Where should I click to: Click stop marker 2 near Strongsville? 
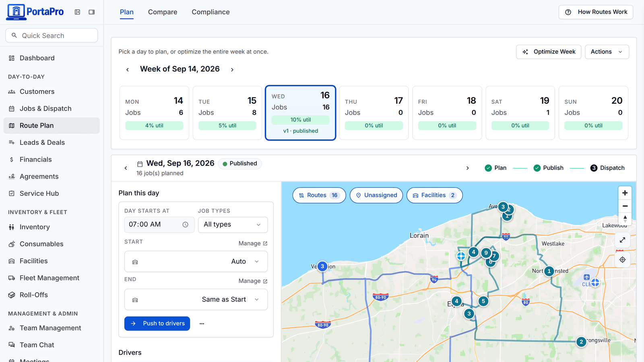coord(581,342)
